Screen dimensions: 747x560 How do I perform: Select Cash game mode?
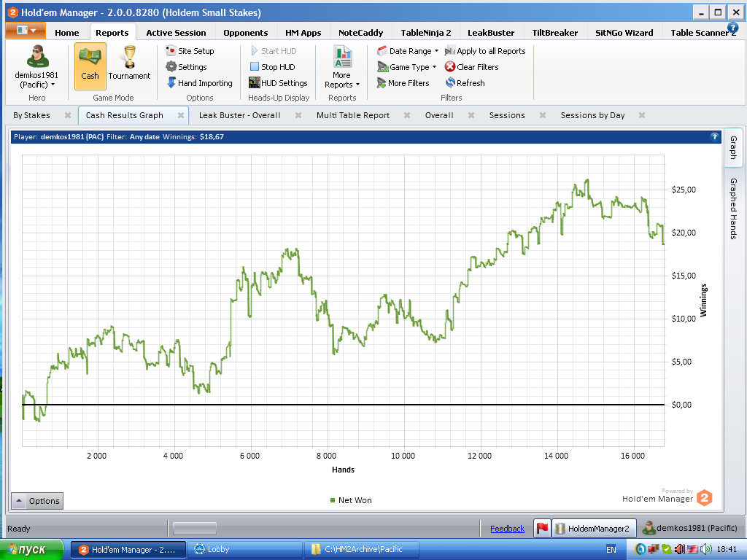[x=90, y=66]
